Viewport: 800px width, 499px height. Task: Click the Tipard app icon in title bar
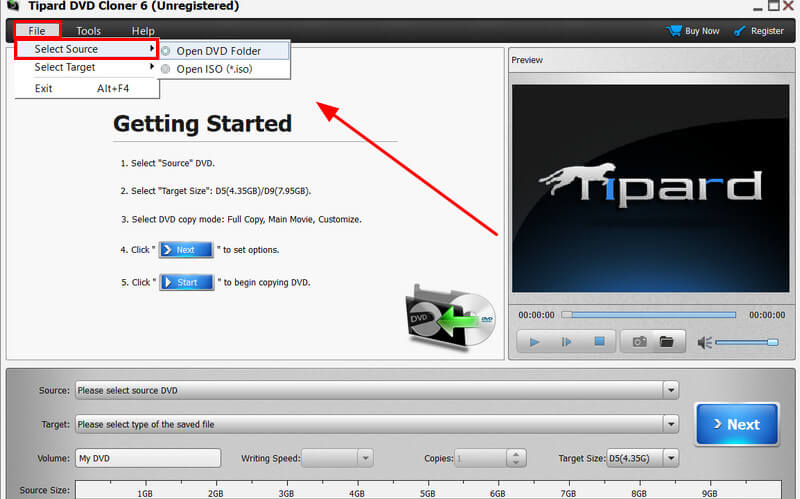pos(13,6)
